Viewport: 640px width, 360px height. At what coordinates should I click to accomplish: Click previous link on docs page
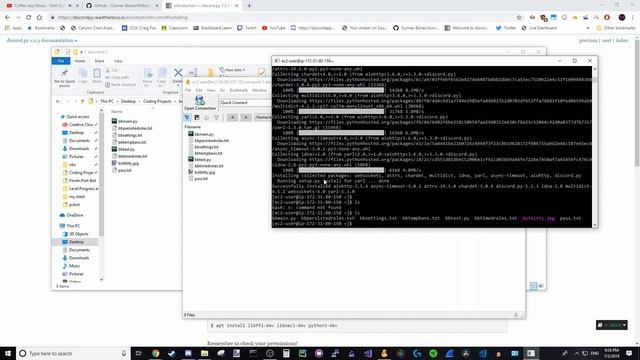tap(588, 40)
